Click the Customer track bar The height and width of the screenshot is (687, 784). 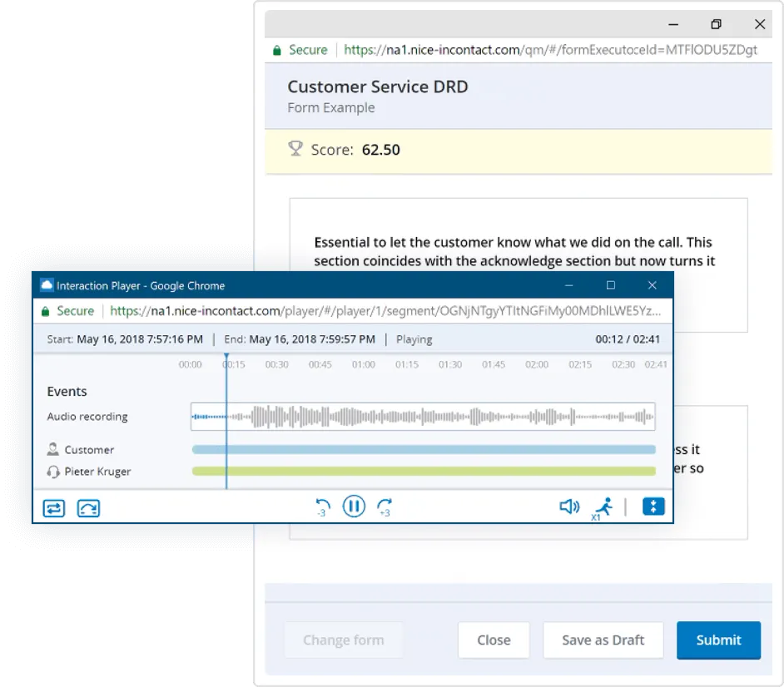423,450
